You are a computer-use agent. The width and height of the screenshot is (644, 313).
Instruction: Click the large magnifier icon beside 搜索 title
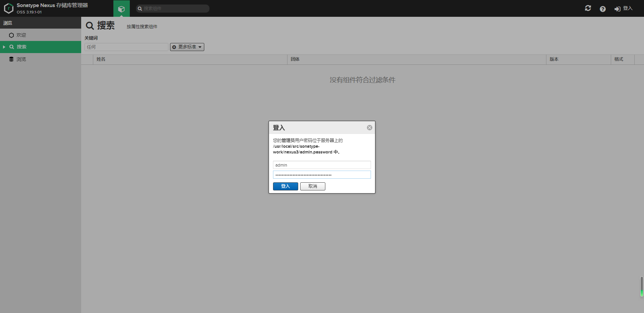(90, 26)
